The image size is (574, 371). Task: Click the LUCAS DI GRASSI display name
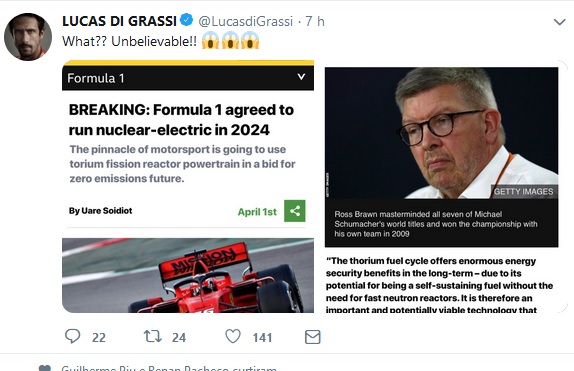[x=119, y=21]
